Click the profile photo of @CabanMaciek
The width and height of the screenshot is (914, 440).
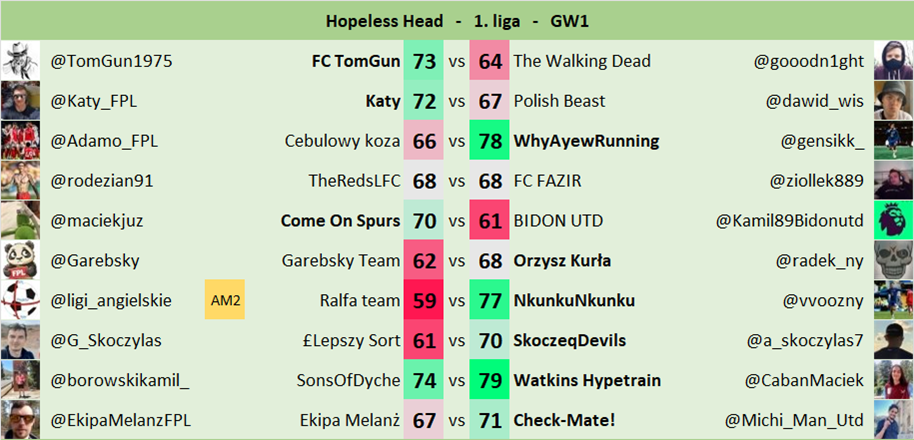[x=893, y=379]
